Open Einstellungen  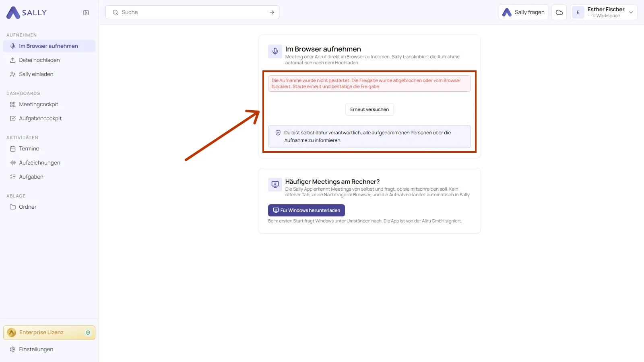pos(49,349)
